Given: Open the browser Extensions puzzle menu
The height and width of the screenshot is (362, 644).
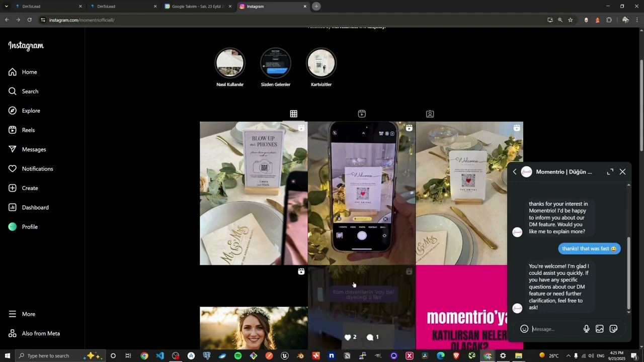Looking at the screenshot, I should click(609, 20).
